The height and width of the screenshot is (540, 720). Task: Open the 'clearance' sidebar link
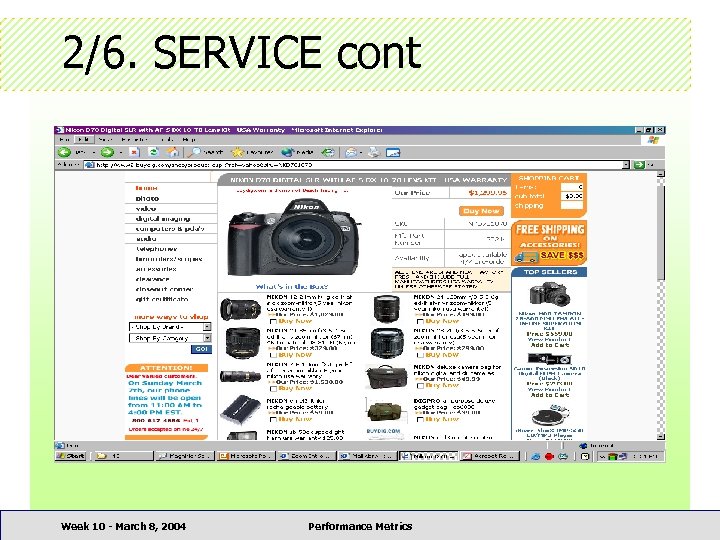tap(152, 279)
